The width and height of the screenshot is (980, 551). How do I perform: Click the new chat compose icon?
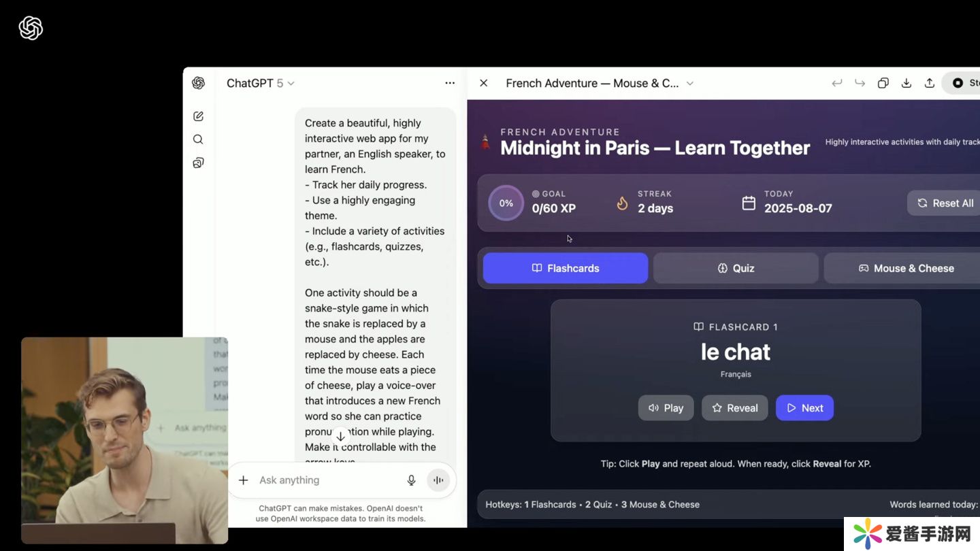(x=198, y=116)
